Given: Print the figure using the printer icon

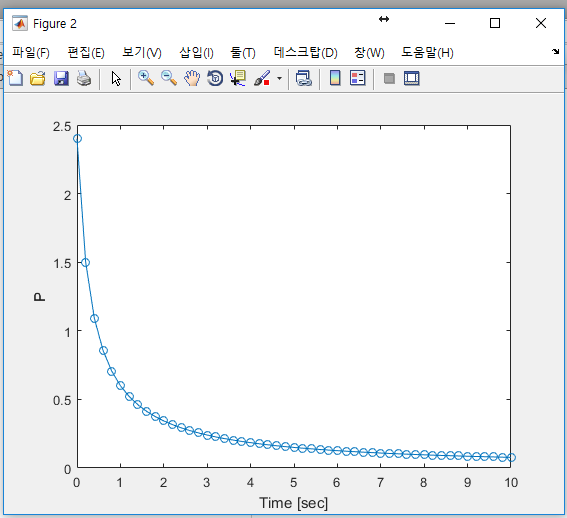Looking at the screenshot, I should click(84, 78).
